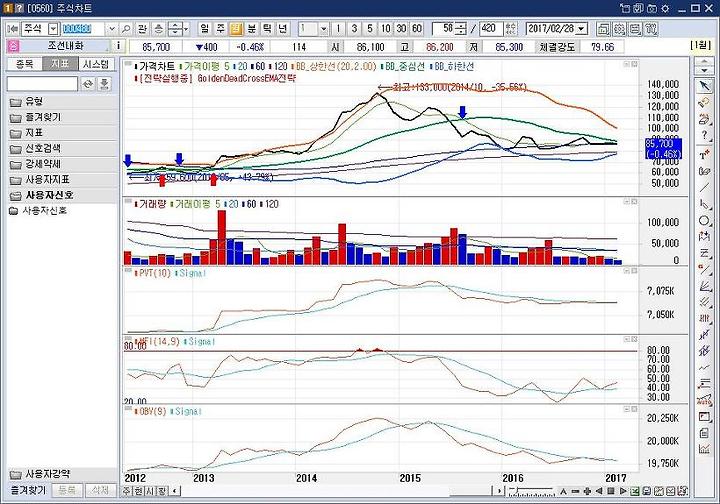Select the 60 interval button
Viewport: 720px width, 504px height.
point(416,29)
